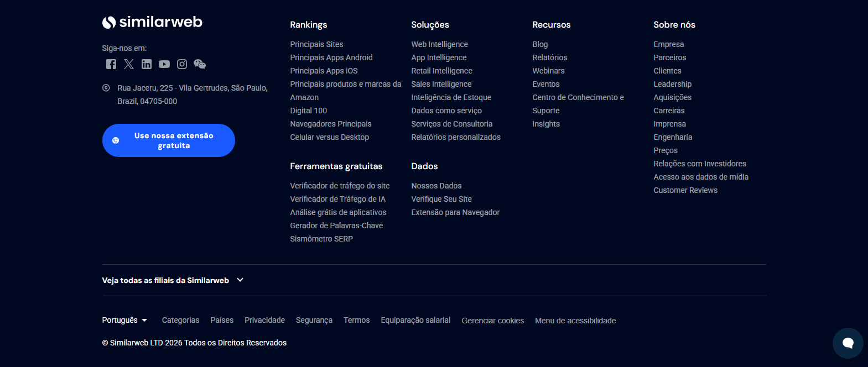Screen dimensions: 868x367
Task: Open the Instagram social icon
Action: [x=182, y=64]
